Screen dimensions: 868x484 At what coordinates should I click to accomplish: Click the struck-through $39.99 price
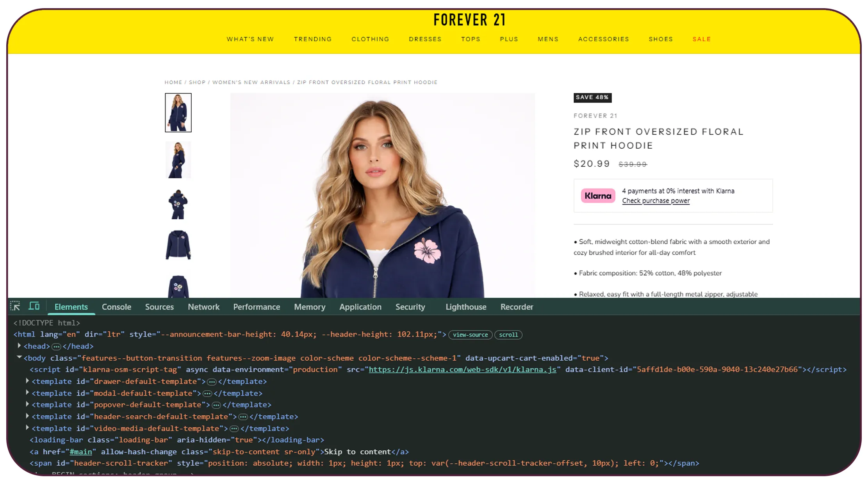coord(633,164)
